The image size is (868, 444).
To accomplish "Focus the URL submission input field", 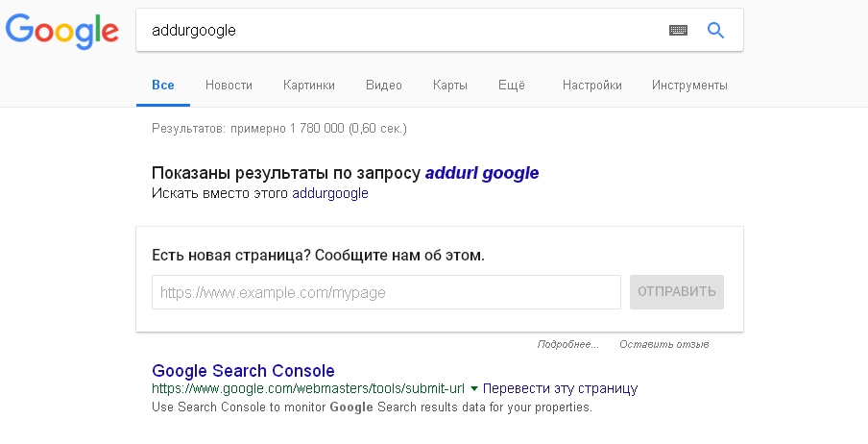I will pos(386,292).
